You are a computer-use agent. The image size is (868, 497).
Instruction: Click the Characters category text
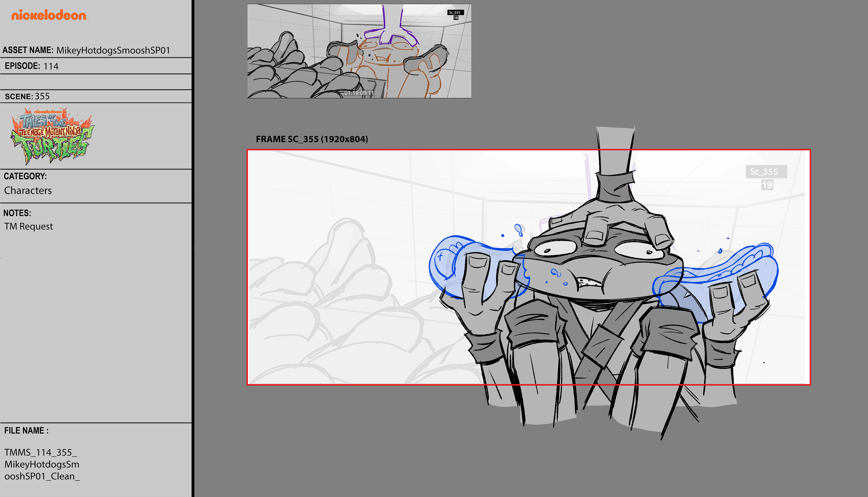pos(28,190)
